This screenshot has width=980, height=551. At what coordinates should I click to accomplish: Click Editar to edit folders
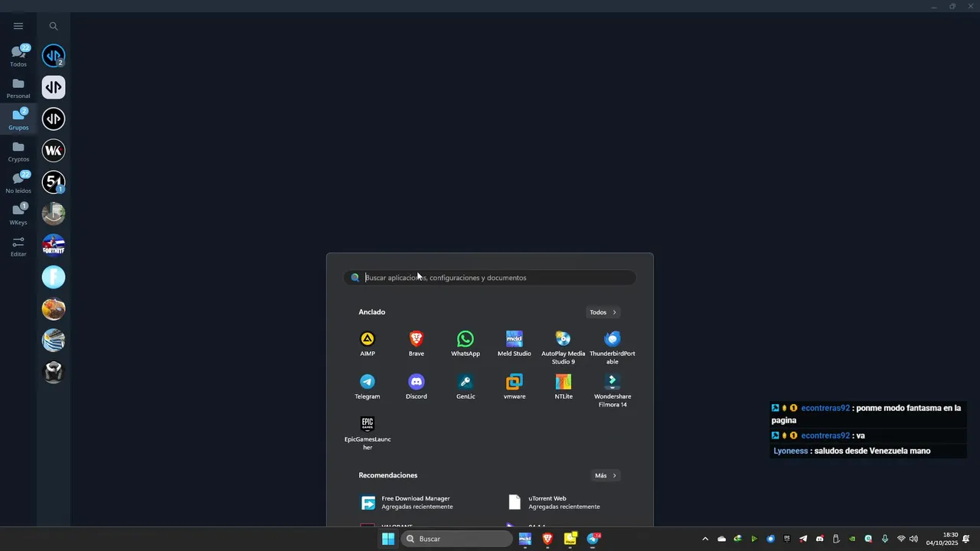point(18,246)
